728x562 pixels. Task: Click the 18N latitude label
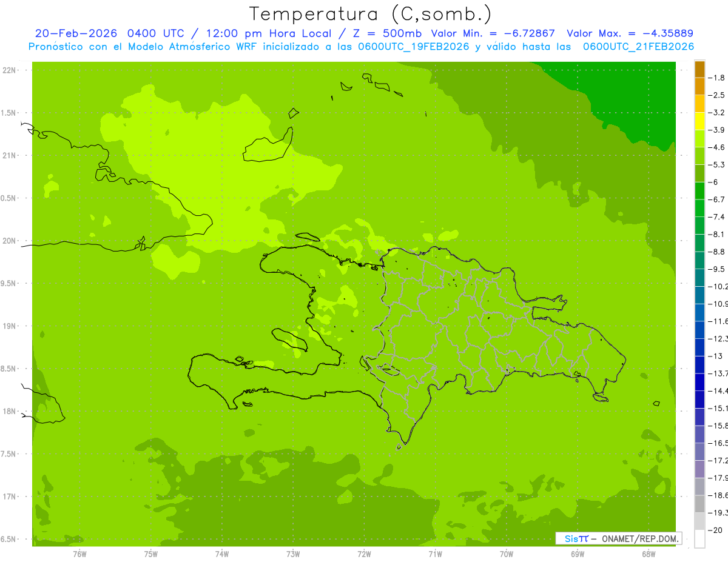[x=9, y=412]
